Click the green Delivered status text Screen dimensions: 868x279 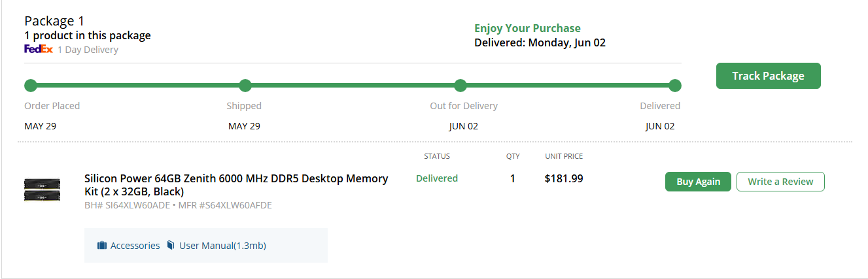click(437, 178)
